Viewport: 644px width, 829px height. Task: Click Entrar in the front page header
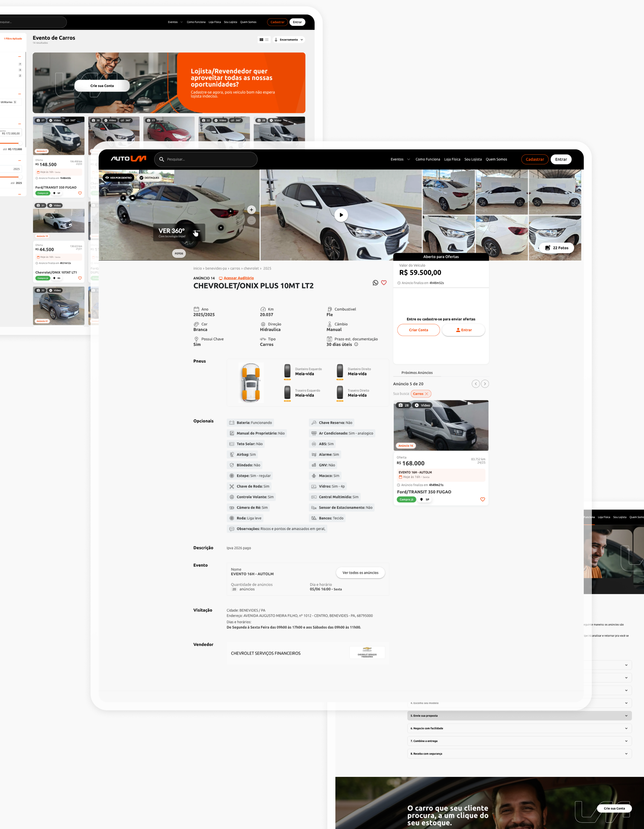pyautogui.click(x=561, y=160)
